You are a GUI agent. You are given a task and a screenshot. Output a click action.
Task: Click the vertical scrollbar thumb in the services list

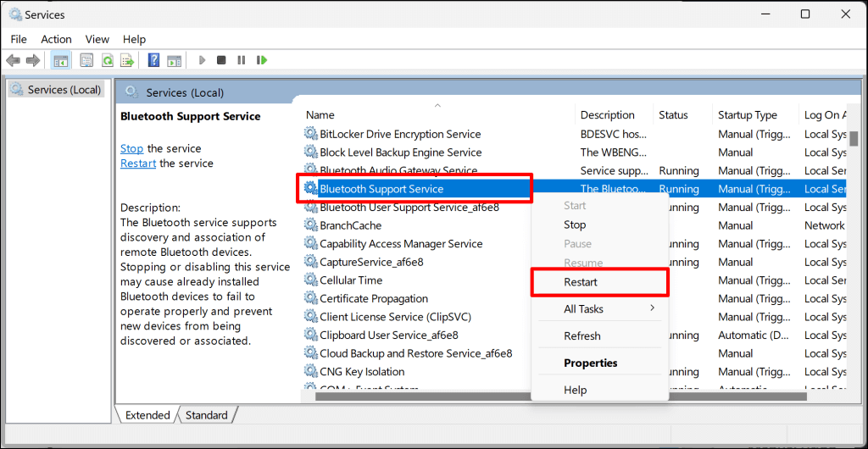854,137
